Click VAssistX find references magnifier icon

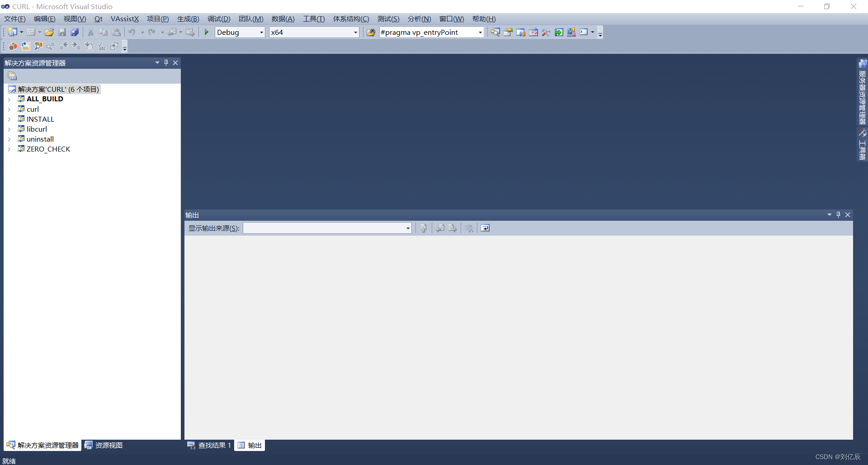51,46
